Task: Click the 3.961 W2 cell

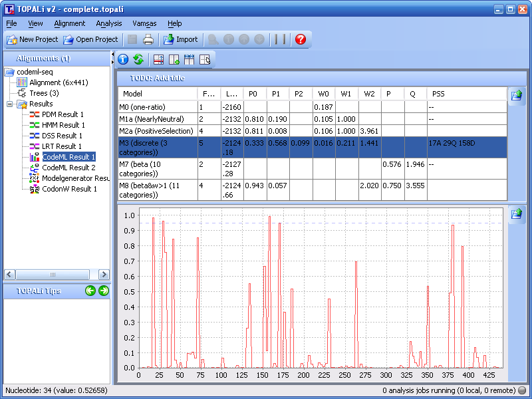Action: click(370, 131)
